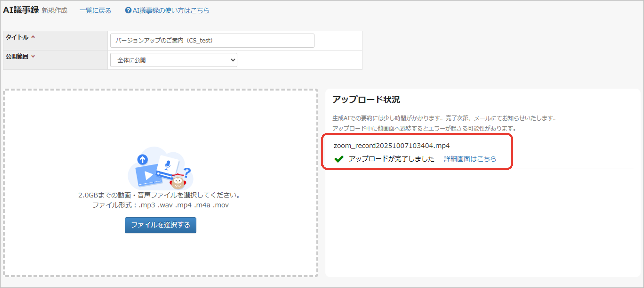Click the green upload-complete checkmark

[x=339, y=159]
